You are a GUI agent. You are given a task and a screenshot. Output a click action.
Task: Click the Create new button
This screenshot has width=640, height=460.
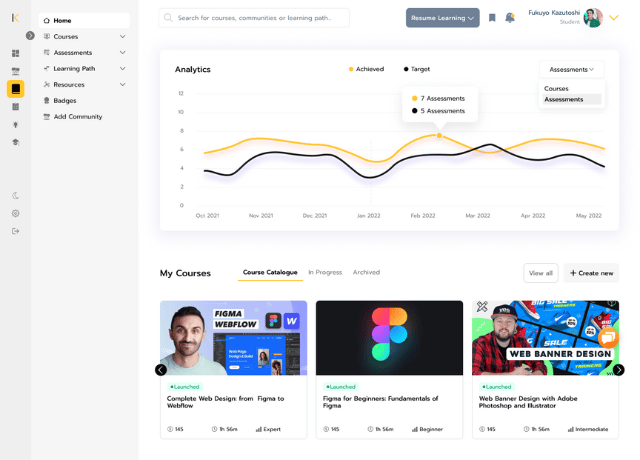pos(591,273)
